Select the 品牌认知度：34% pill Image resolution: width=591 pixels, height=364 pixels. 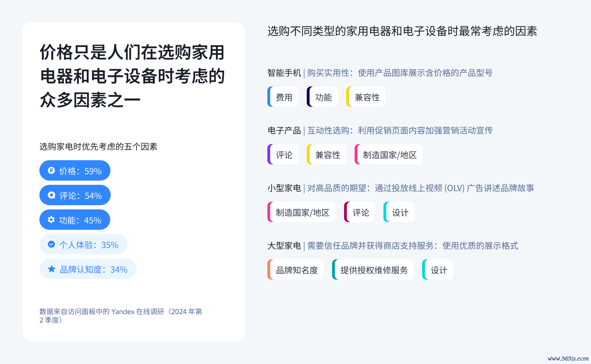coord(88,269)
